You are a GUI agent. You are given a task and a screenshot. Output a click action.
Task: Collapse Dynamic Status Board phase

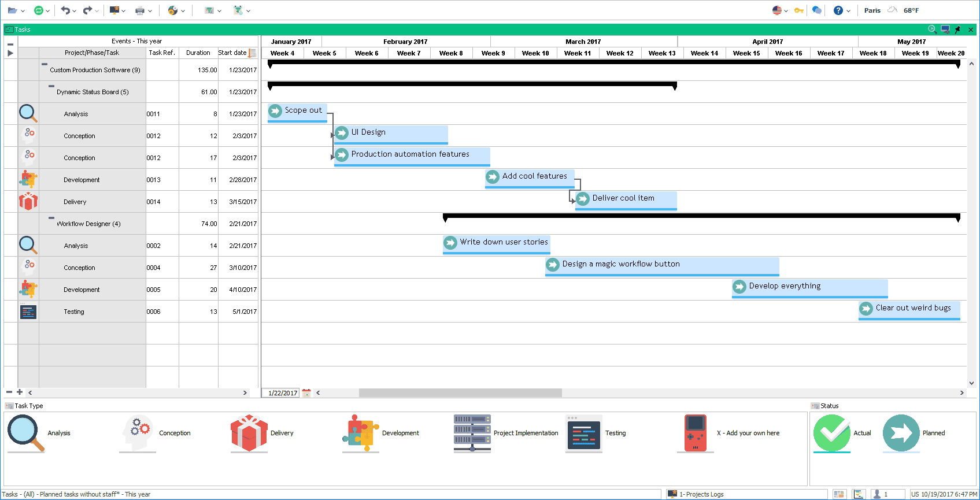[51, 86]
